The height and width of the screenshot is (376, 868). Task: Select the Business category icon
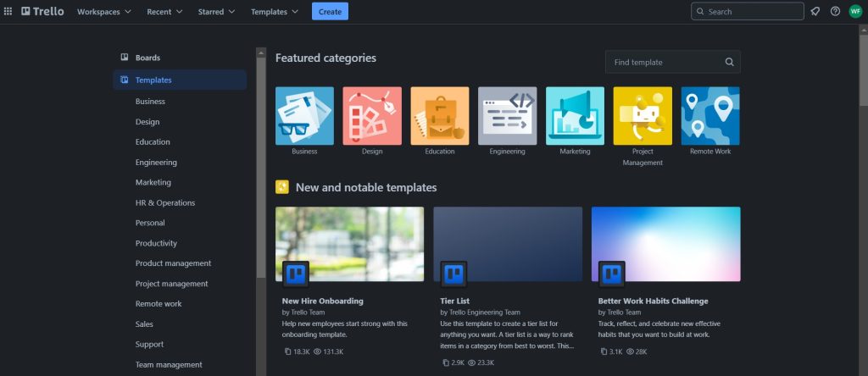[x=304, y=116]
